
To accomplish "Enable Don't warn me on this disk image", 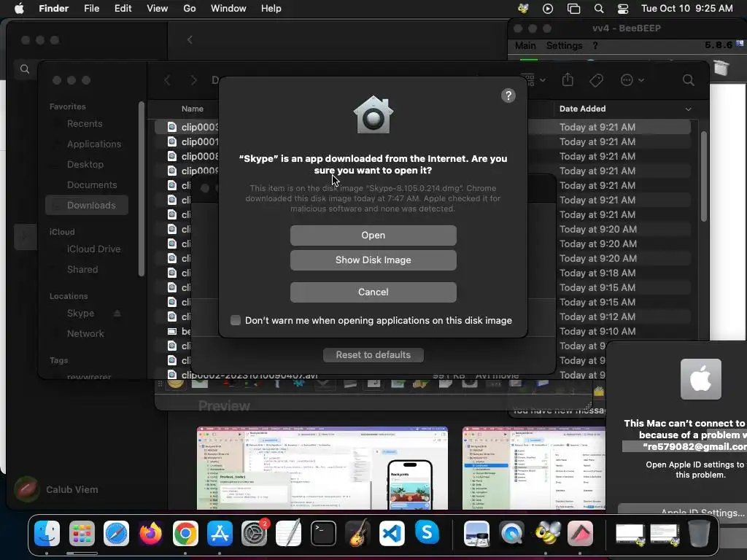I will click(x=236, y=321).
